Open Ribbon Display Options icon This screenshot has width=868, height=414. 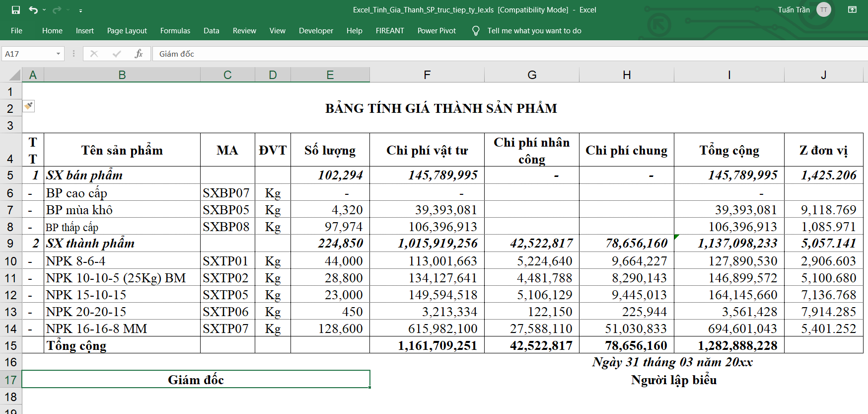(x=852, y=10)
